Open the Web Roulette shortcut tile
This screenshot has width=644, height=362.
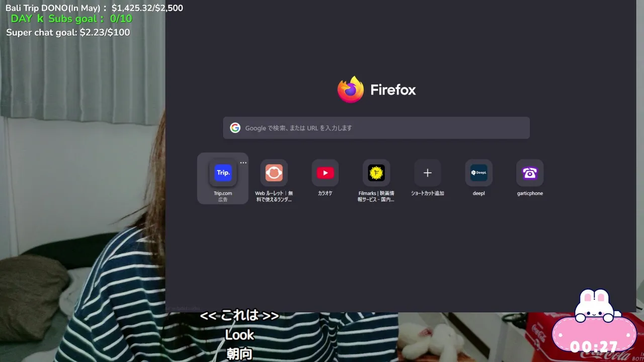pyautogui.click(x=274, y=173)
